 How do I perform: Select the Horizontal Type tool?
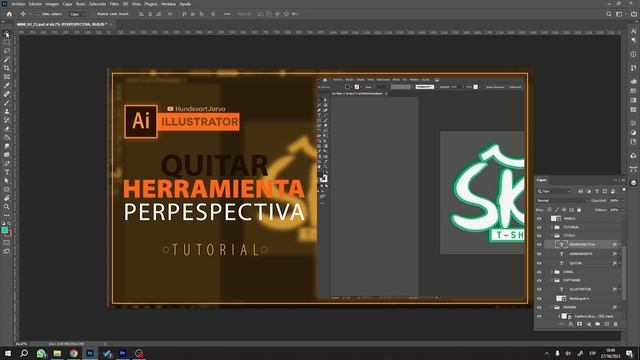(7, 172)
